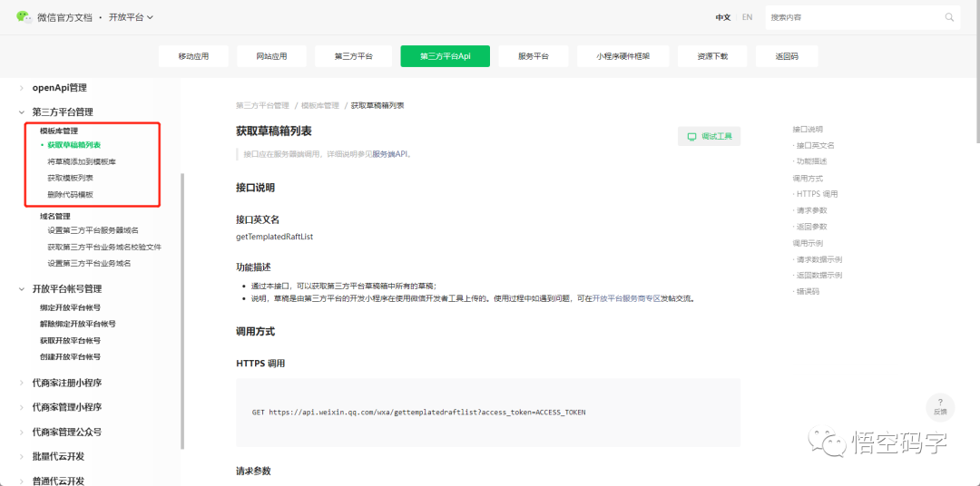Expand the 代商家注册小程序 section

click(x=22, y=383)
